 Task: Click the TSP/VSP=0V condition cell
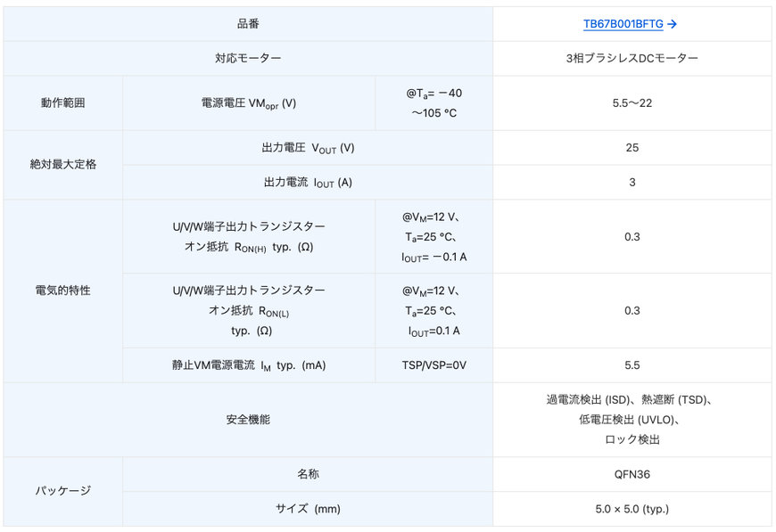433,365
